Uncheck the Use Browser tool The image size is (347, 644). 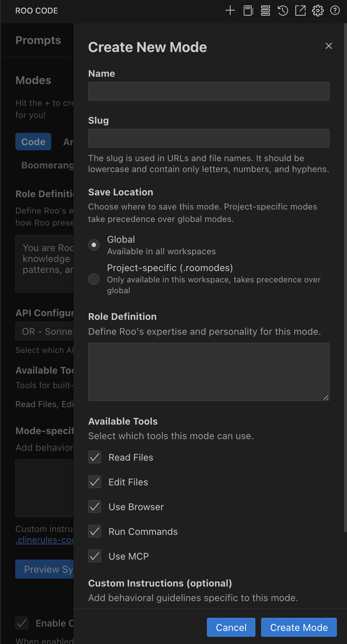(94, 506)
